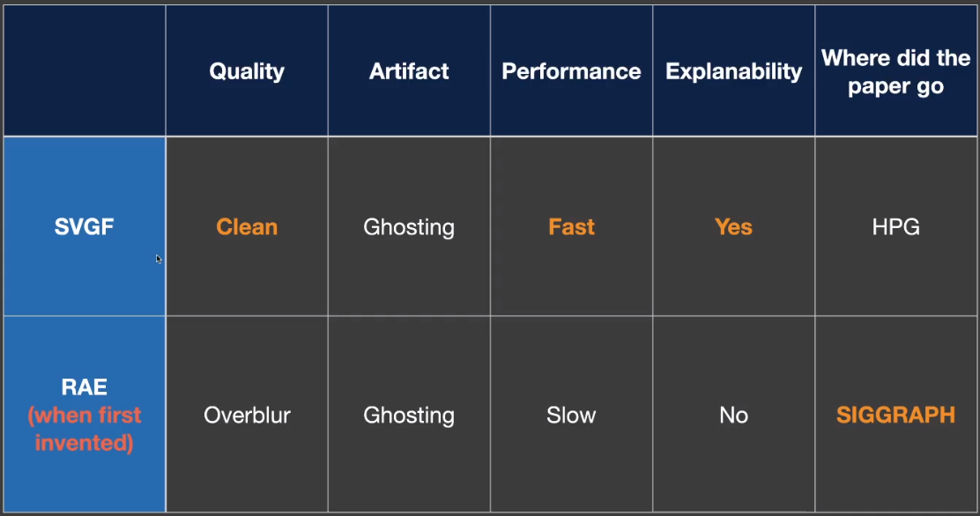This screenshot has height=516, width=980.
Task: Select the Ghosting cell in RAE row
Action: [409, 415]
